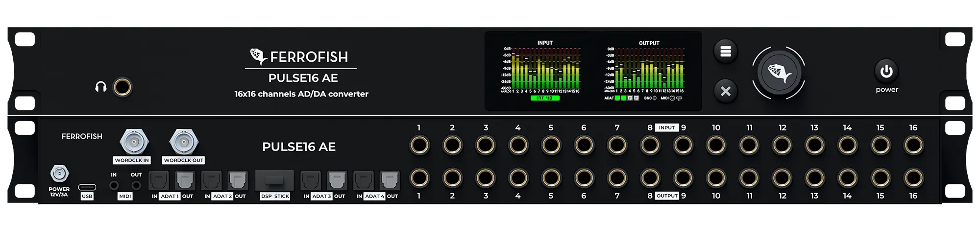Click the USB-C port
980x227 pixels.
pyautogui.click(x=87, y=187)
